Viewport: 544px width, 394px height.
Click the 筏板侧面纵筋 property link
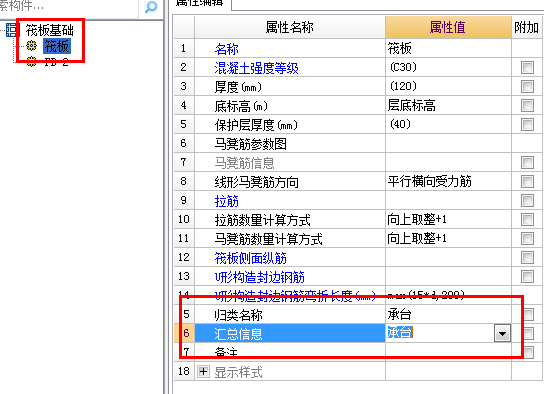click(x=250, y=258)
